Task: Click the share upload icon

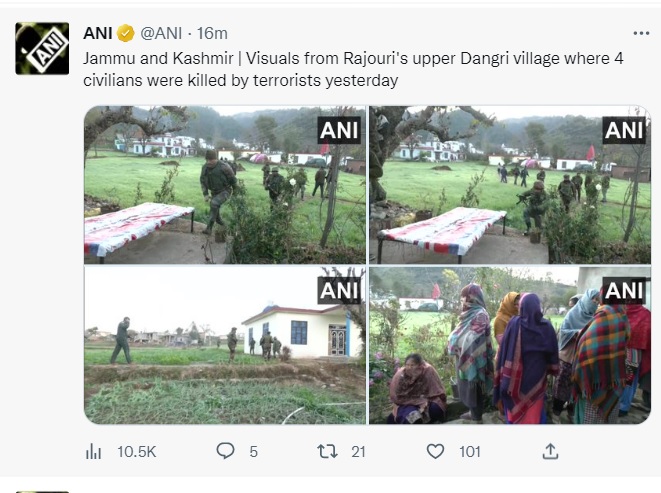Action: (x=550, y=452)
